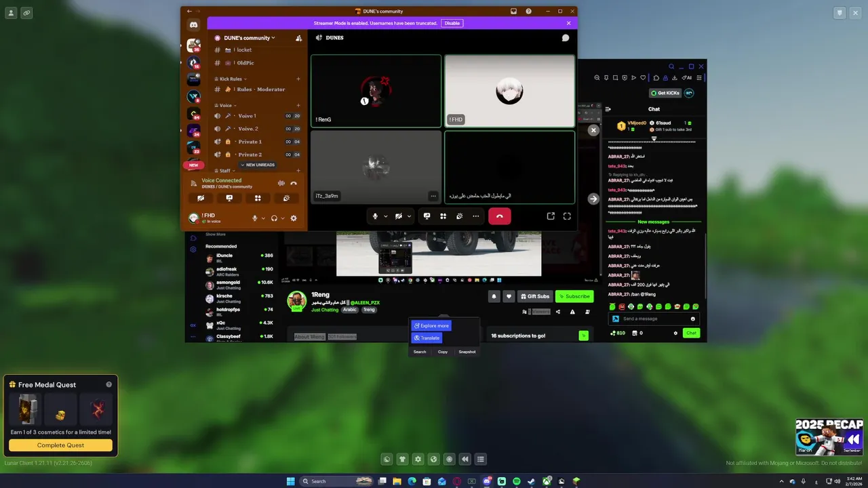Disconnect the call with red hang-up button

(x=499, y=216)
